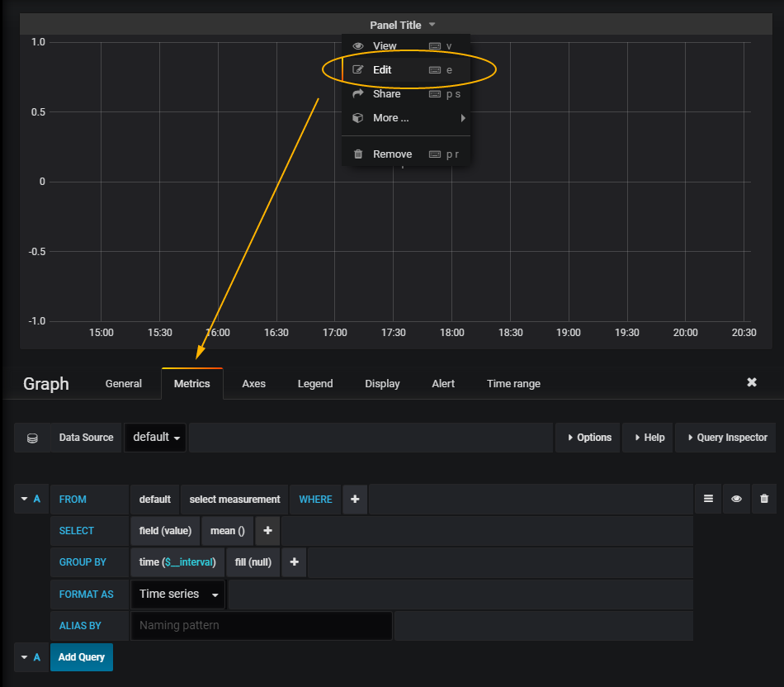Click the 20:30 x-axis label
Image resolution: width=784 pixels, height=687 pixels.
pyautogui.click(x=744, y=333)
